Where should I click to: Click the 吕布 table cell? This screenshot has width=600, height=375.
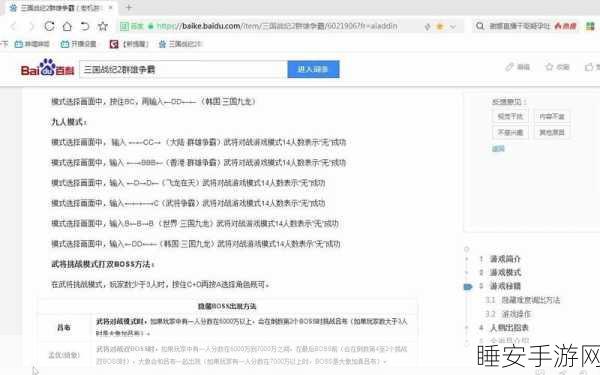pyautogui.click(x=64, y=328)
